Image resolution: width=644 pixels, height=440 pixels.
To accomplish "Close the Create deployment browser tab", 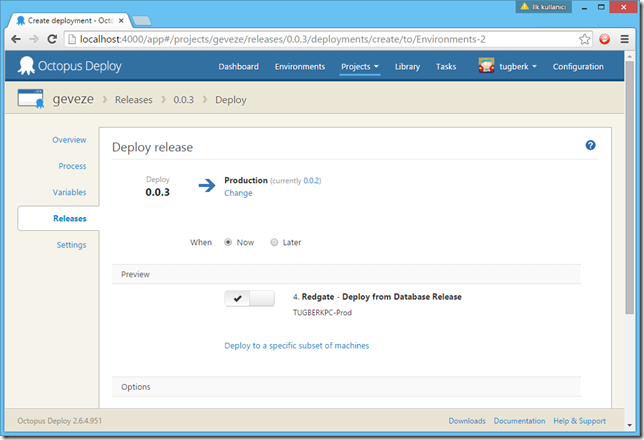I will [x=121, y=21].
